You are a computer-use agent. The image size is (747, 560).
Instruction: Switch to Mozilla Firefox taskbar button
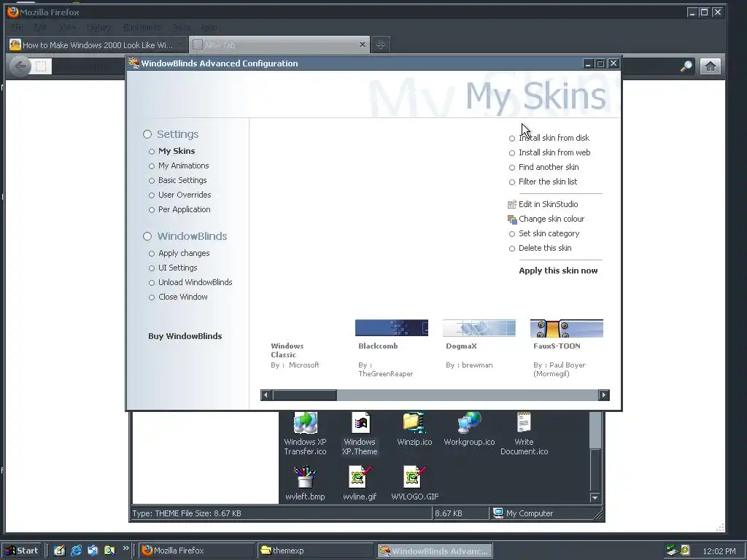click(196, 551)
